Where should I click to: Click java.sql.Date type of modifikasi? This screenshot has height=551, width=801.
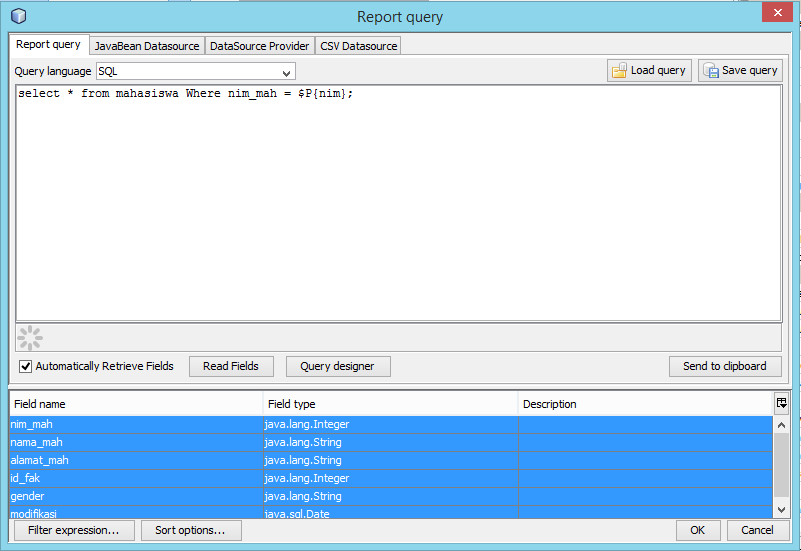[x=297, y=513]
